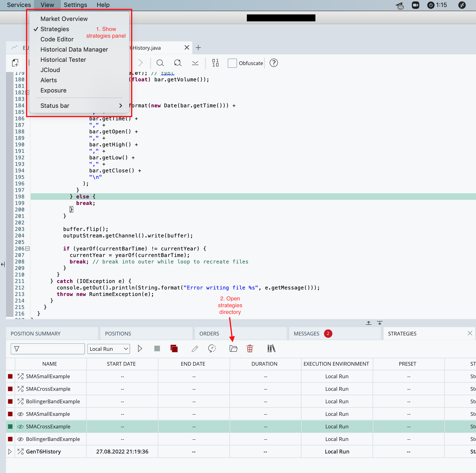Open the strategies directory folder icon
Image resolution: width=476 pixels, height=473 pixels.
(233, 348)
